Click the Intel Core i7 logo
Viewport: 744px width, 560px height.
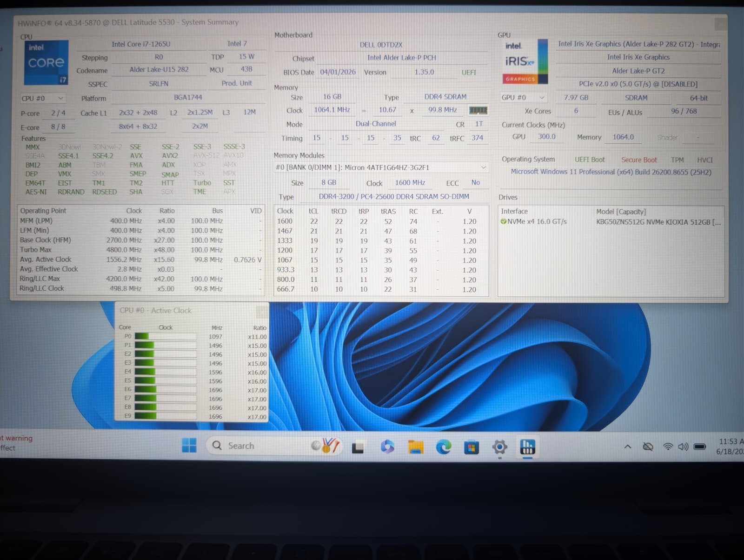tap(46, 62)
